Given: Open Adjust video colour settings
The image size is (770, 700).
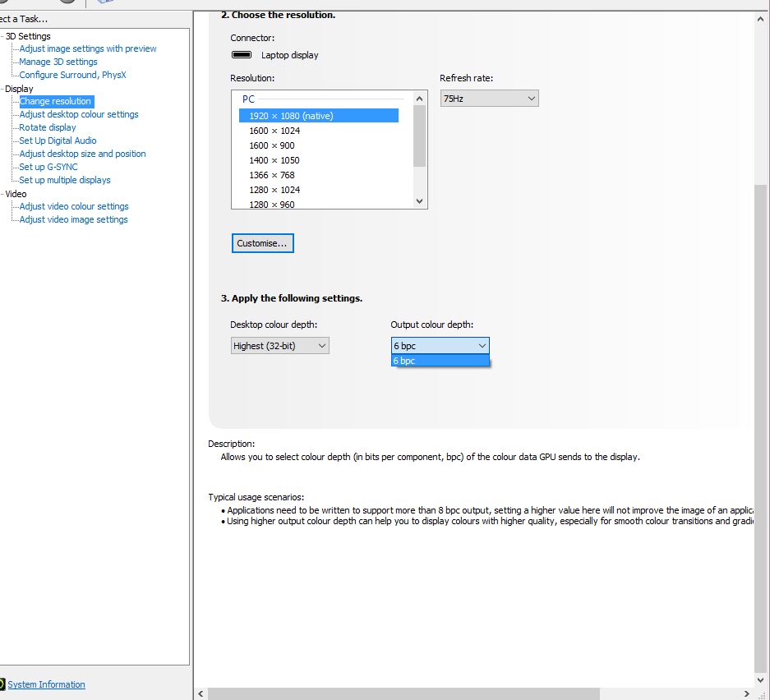Looking at the screenshot, I should [74, 206].
